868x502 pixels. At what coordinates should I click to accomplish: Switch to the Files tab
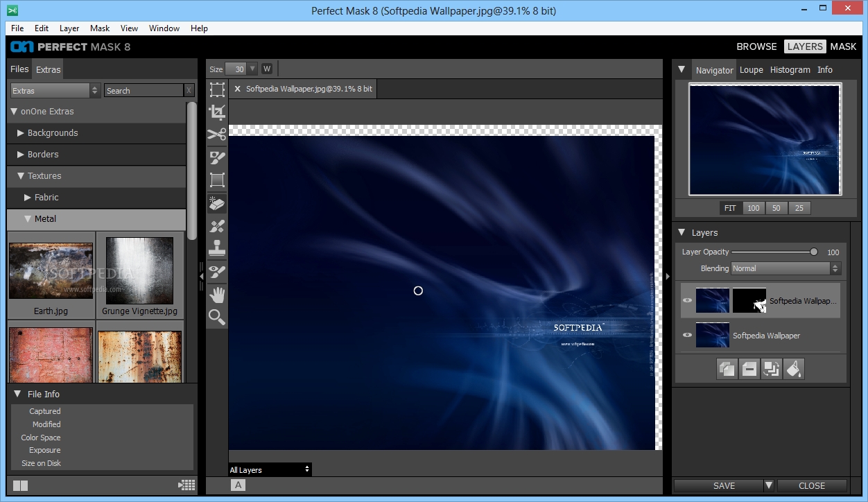[x=19, y=69]
